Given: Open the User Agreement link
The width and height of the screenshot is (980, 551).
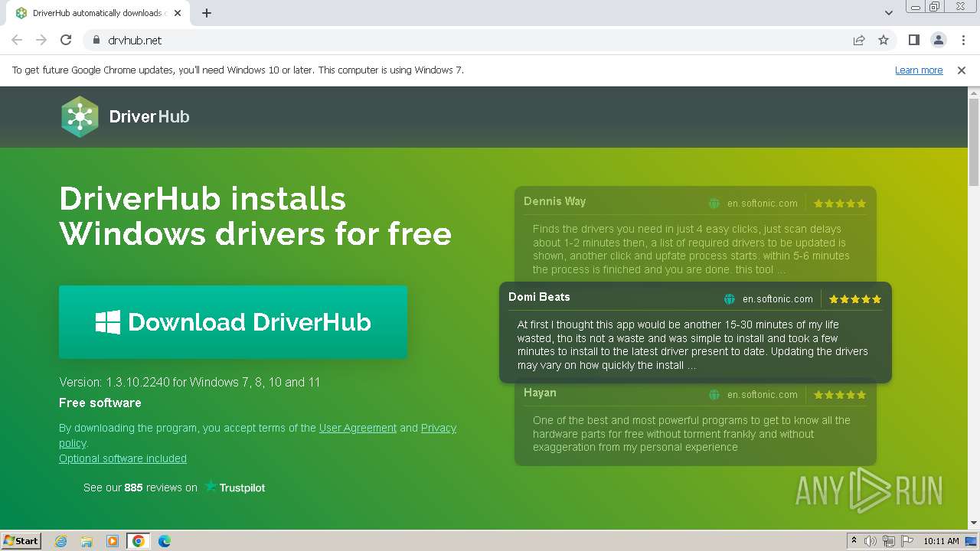Looking at the screenshot, I should coord(358,428).
